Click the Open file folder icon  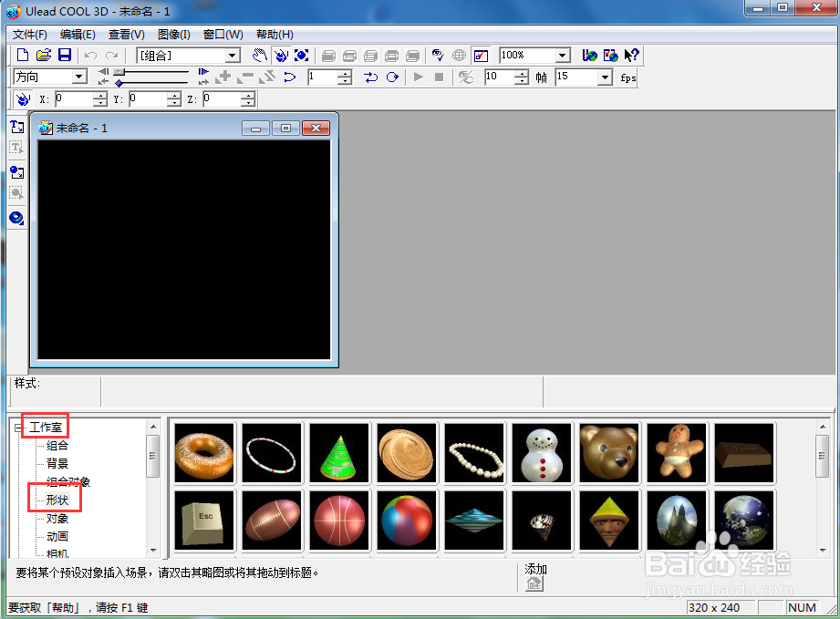coord(44,55)
